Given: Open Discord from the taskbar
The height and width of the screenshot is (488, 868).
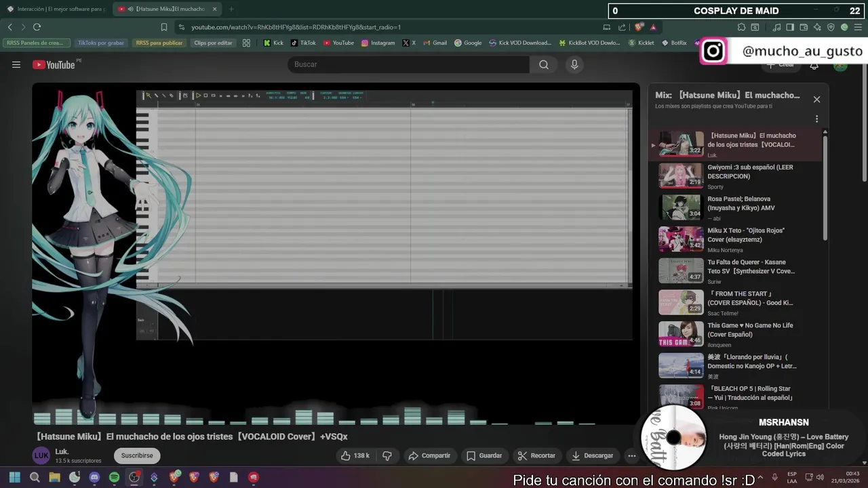Looking at the screenshot, I should (94, 477).
